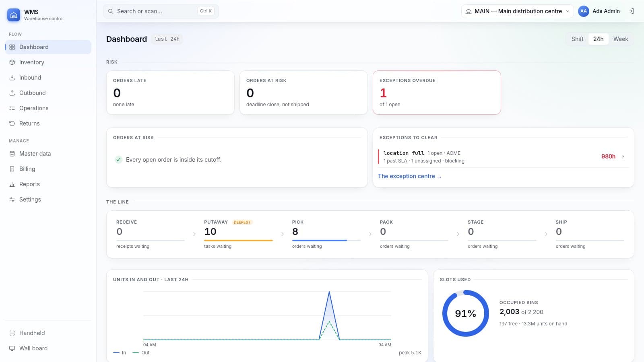
Task: Click the Putaway orange progress bar
Action: tap(238, 241)
